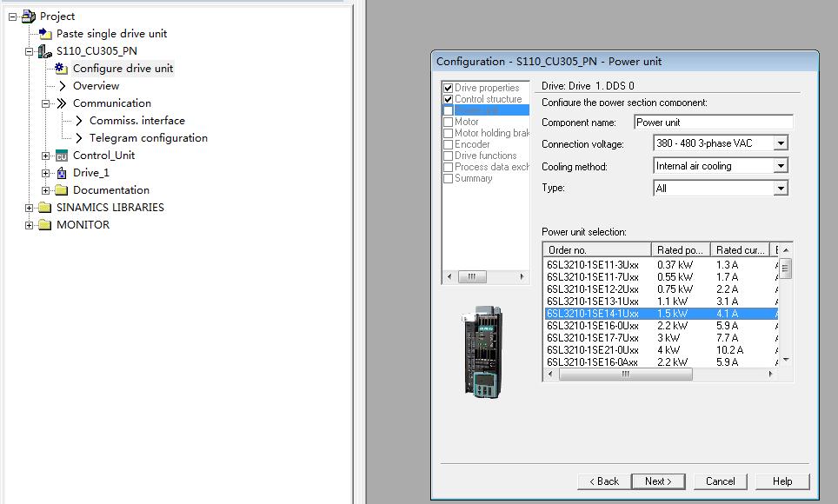Screen dimensions: 838x504
Task: Select the Telegram configuration tree item
Action: pyautogui.click(x=149, y=138)
